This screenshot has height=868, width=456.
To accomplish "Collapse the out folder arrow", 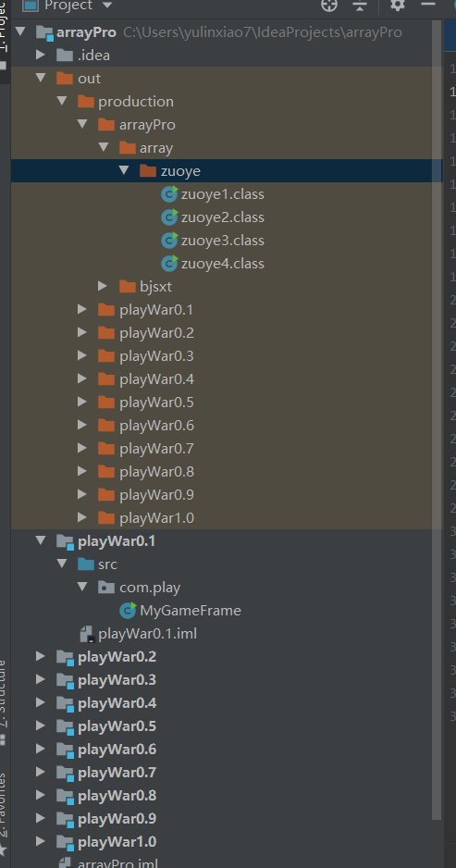I will point(41,78).
